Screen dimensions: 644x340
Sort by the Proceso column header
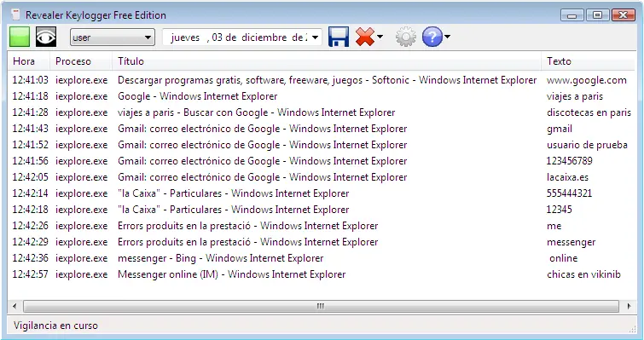[x=81, y=61]
